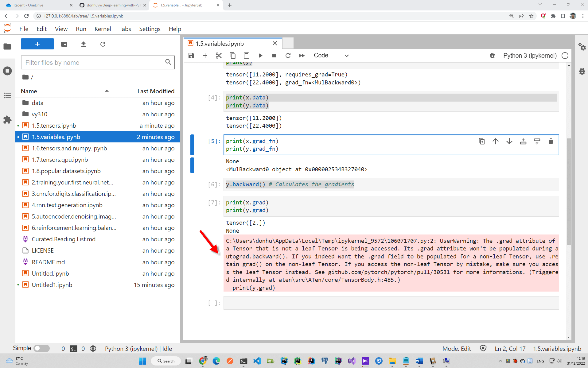Duplicate the active cell
This screenshot has width=588, height=368.
click(x=482, y=141)
